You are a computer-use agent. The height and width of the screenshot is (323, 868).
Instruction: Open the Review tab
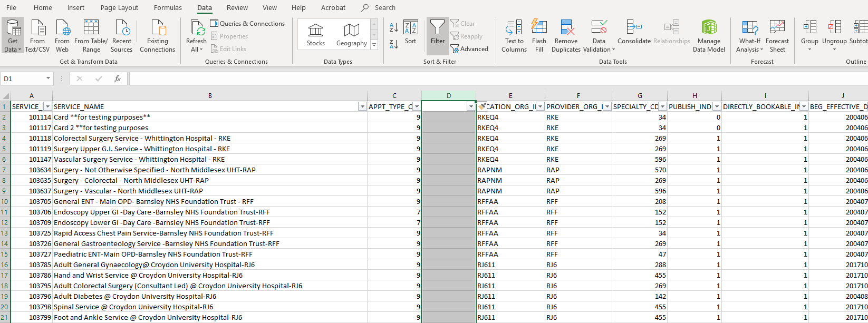pos(237,7)
